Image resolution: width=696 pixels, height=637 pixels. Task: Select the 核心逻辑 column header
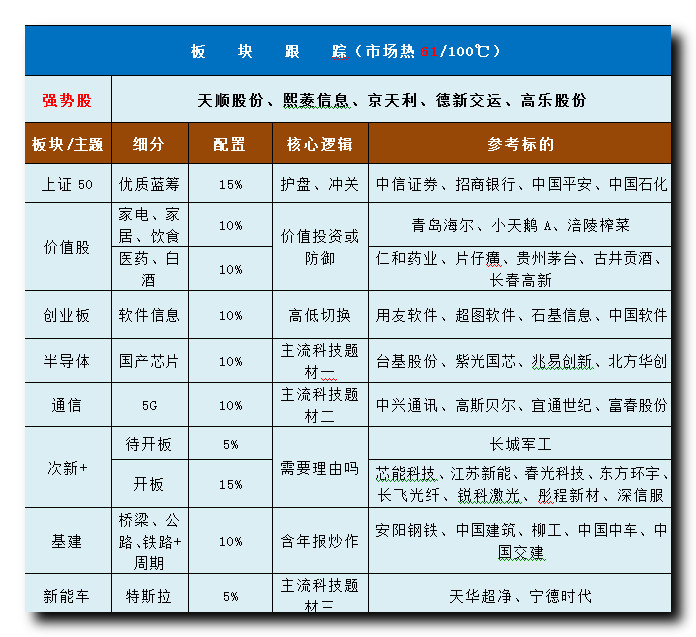(320, 144)
